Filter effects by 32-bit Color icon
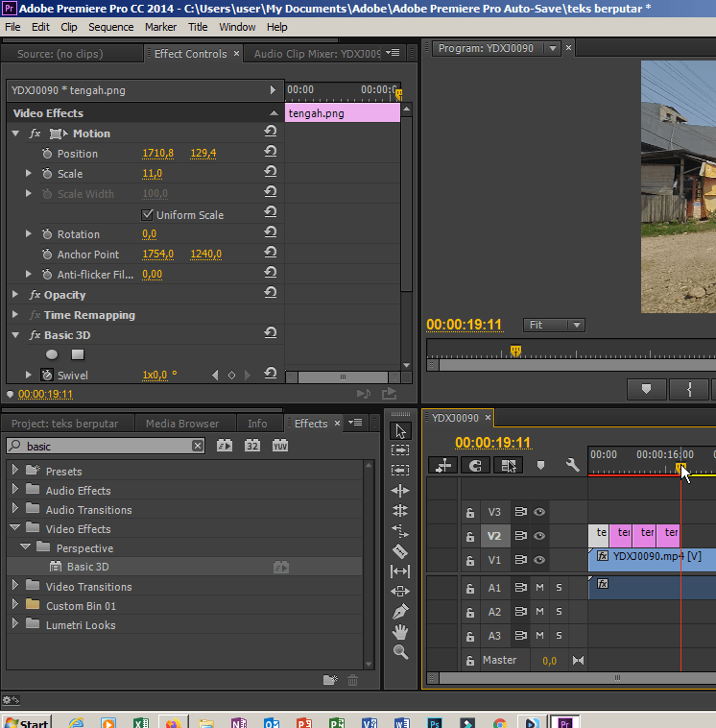Screen dimensions: 716x728 252,446
